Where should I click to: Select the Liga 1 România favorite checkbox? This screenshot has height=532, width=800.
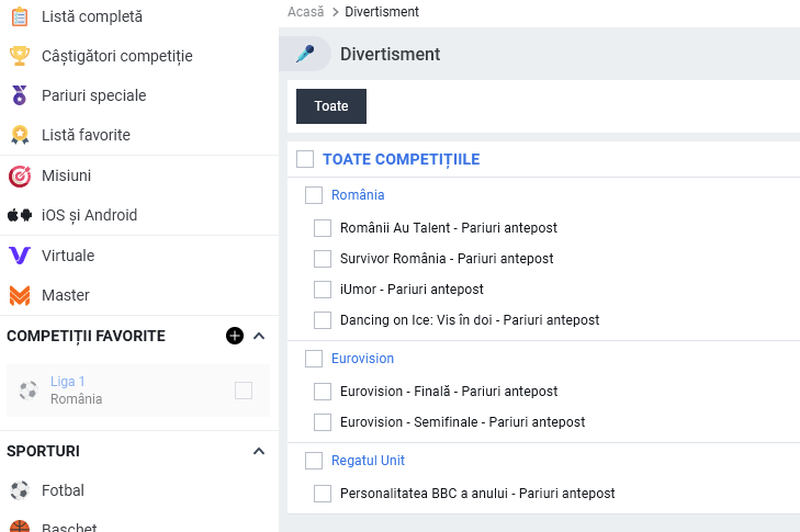click(x=243, y=391)
